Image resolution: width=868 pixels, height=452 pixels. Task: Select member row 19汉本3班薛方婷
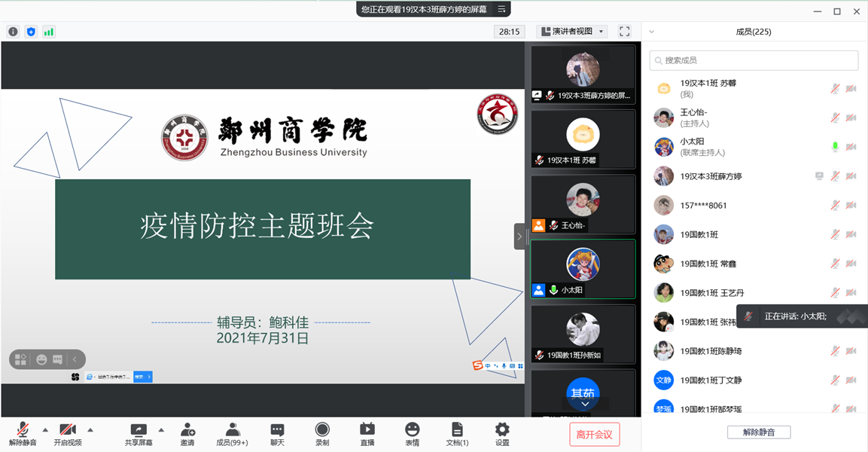(754, 176)
